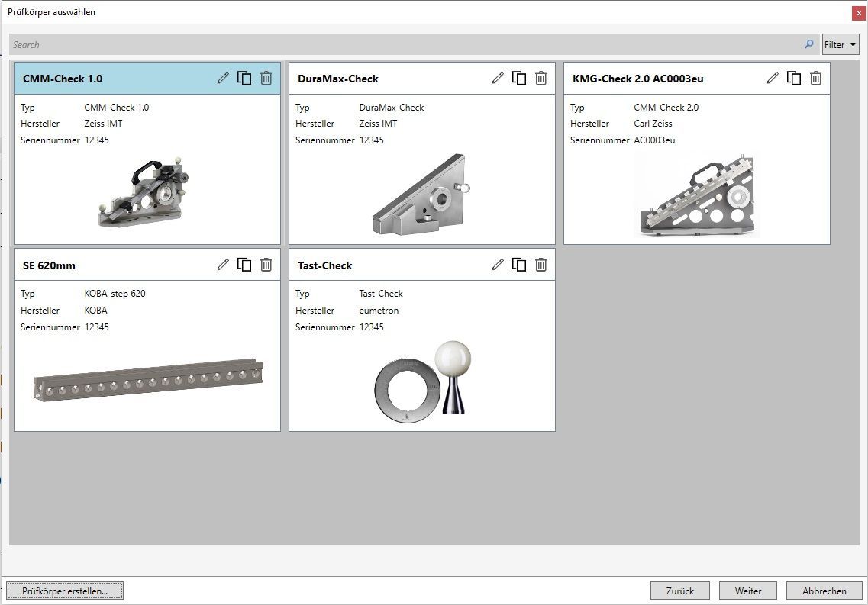Delete the KMG-Check 2.0 AC0003eu entry

(815, 78)
